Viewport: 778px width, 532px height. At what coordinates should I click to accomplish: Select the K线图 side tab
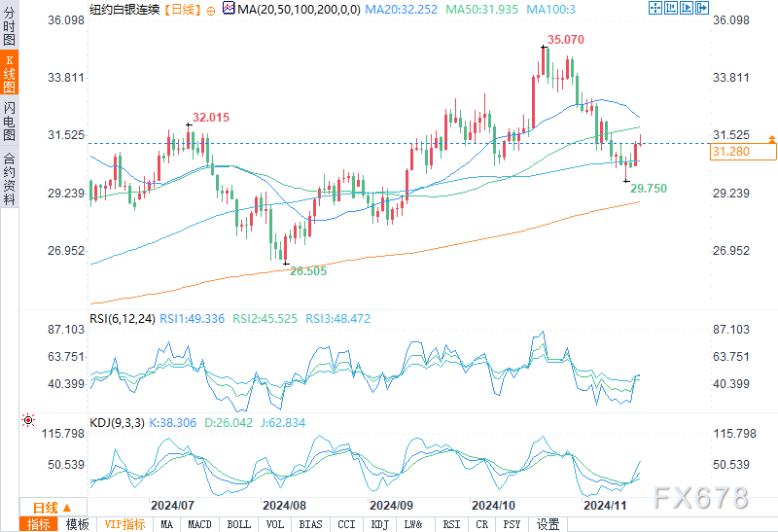click(x=10, y=74)
